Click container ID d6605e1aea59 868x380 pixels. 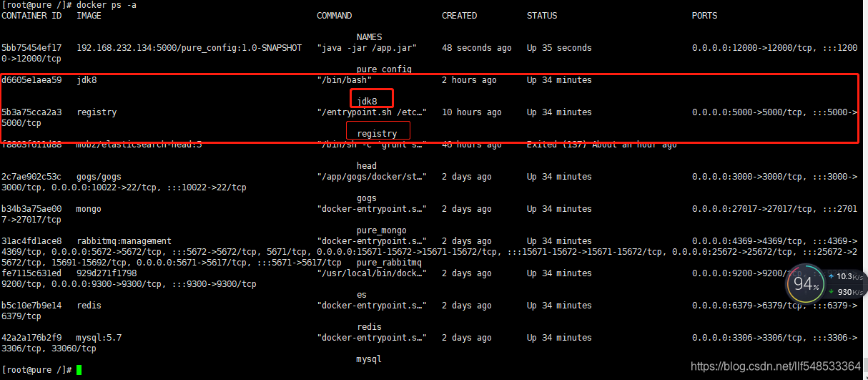(x=31, y=80)
